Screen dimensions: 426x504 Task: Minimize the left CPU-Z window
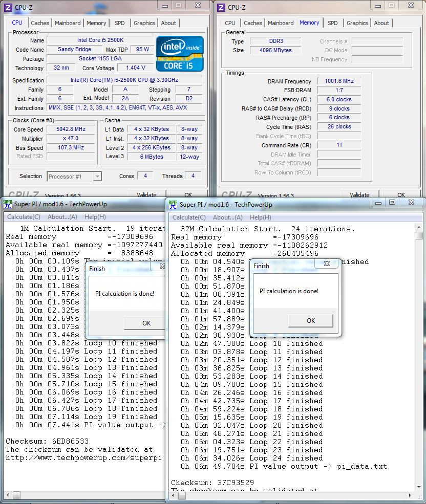point(165,6)
